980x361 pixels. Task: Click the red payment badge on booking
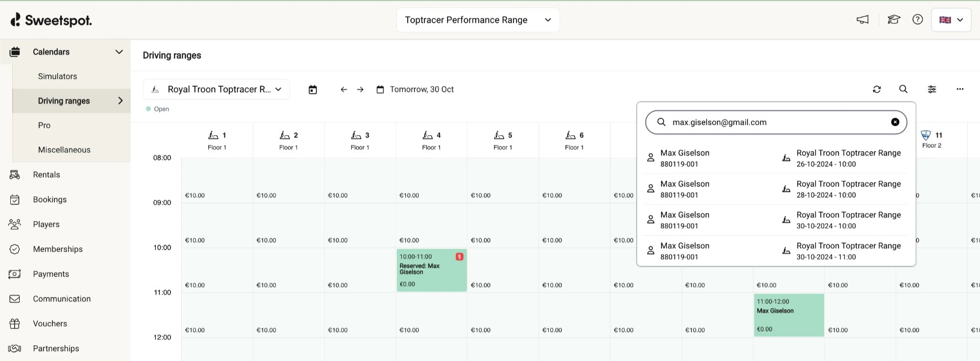(x=460, y=257)
